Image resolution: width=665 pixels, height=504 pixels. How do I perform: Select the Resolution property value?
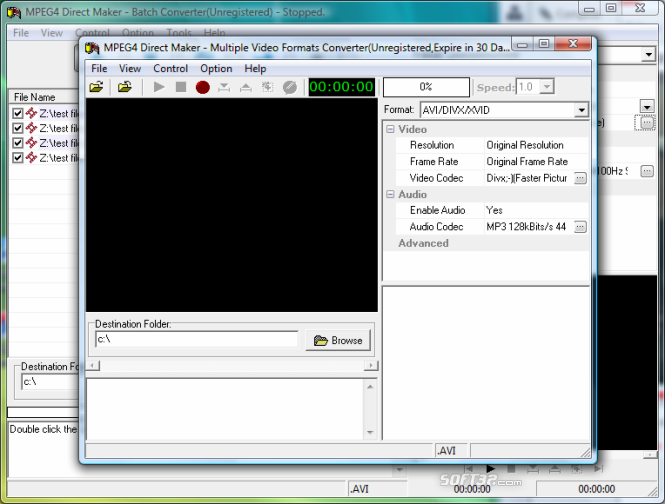coord(536,145)
